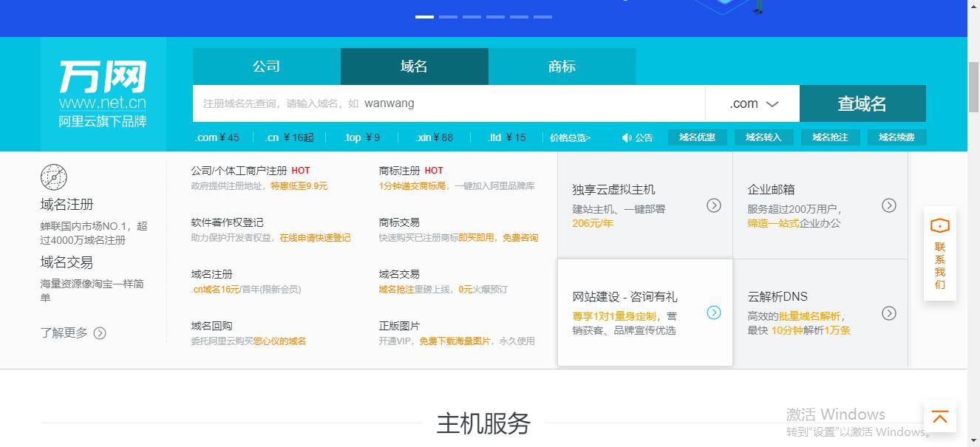980x447 pixels.
Task: Select the second carousel indicator dot
Action: 448,16
